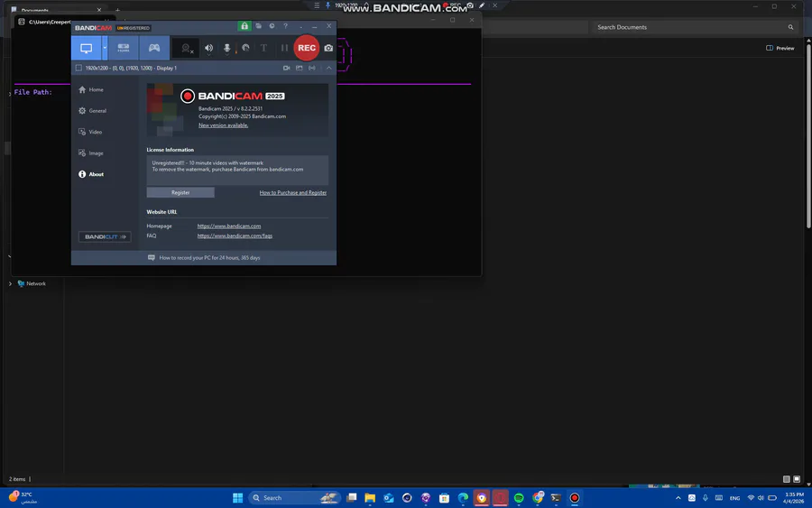Viewport: 812px width, 508px height.
Task: Click the green lock icon
Action: point(245,26)
